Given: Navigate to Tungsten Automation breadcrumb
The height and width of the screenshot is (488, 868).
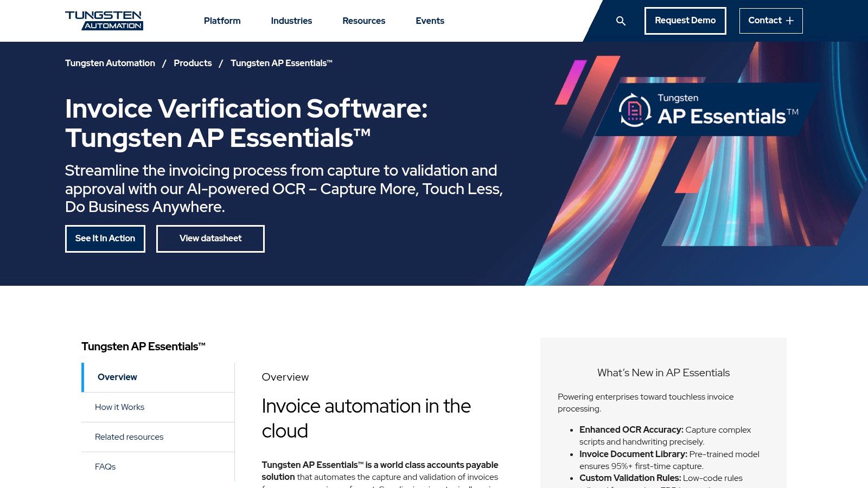Looking at the screenshot, I should 110,63.
